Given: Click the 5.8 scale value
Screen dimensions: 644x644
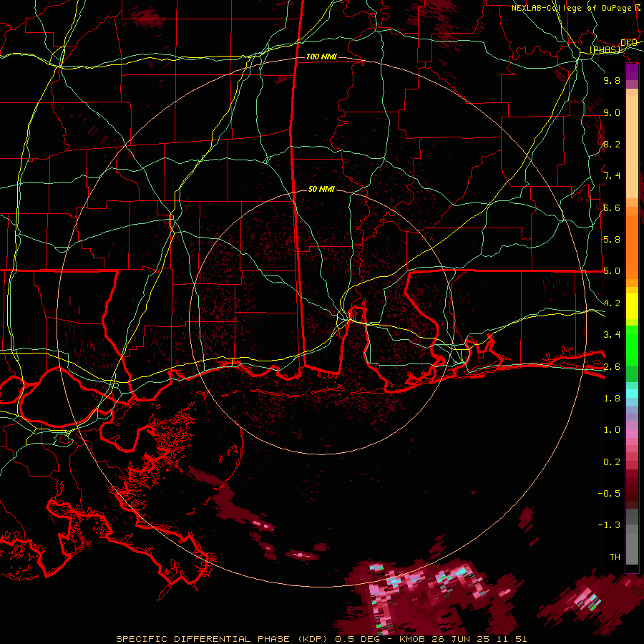Looking at the screenshot, I should [x=612, y=240].
